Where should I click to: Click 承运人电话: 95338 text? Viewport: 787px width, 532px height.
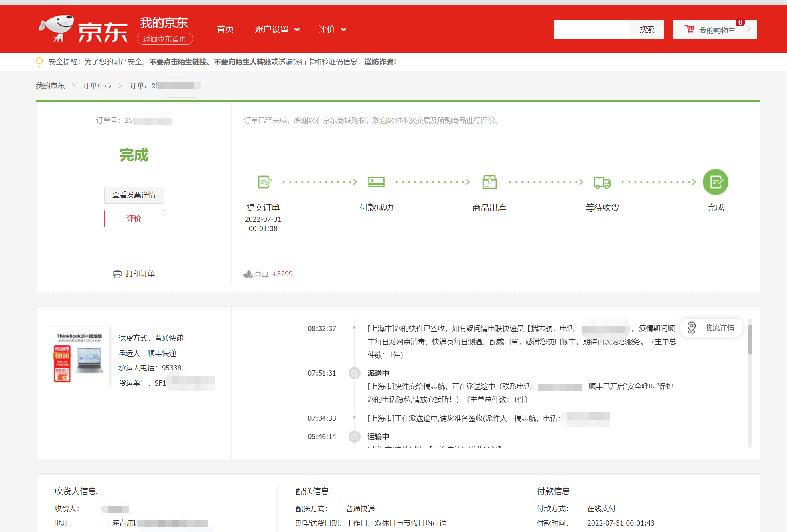point(150,368)
